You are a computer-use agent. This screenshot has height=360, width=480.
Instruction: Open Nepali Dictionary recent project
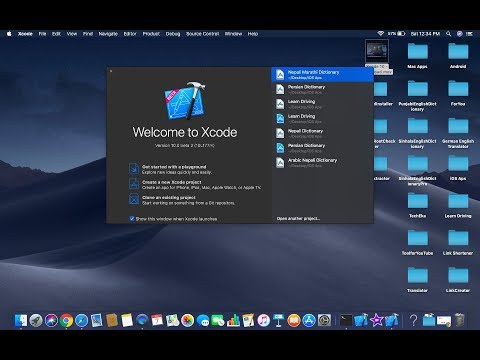coord(322,133)
